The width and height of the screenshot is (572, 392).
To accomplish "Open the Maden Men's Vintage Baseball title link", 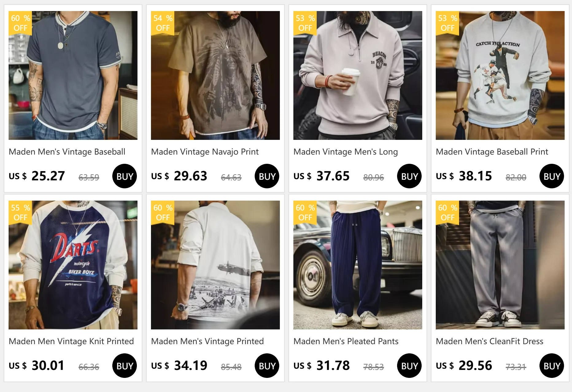I will pyautogui.click(x=67, y=152).
